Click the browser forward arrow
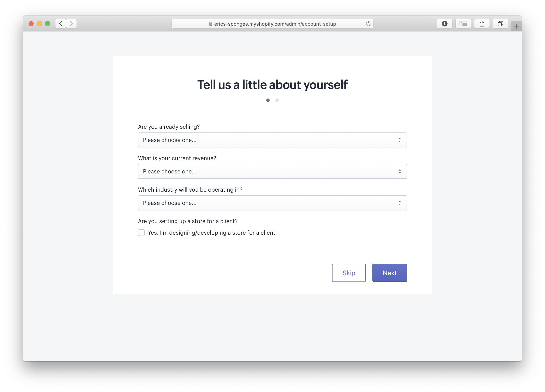This screenshot has width=545, height=392. (71, 24)
